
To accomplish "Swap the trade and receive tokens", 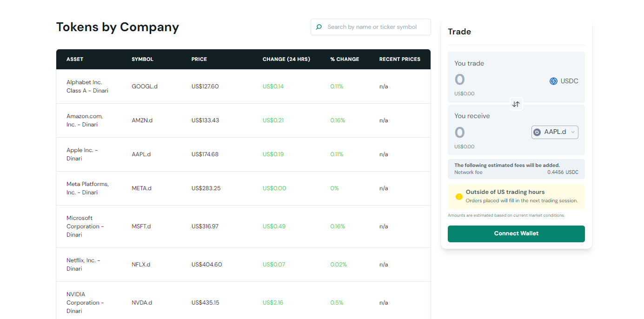I will pos(516,104).
